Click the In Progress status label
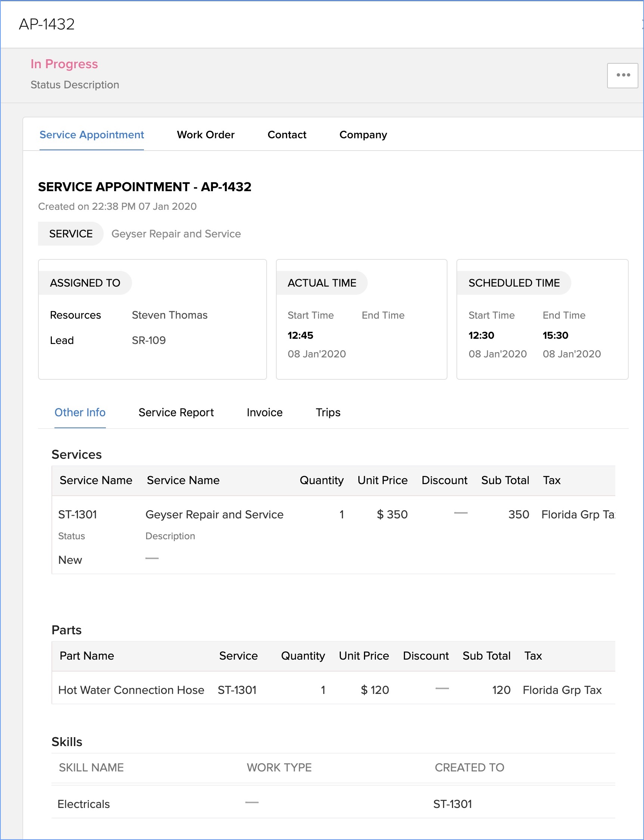 tap(64, 64)
